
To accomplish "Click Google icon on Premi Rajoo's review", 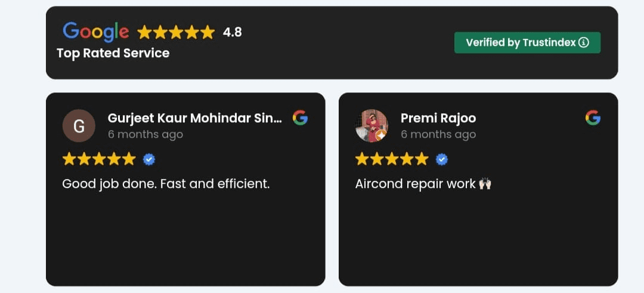I will [593, 118].
